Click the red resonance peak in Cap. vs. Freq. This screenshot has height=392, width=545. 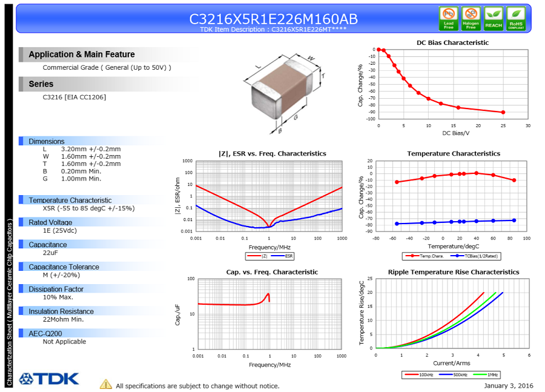[x=268, y=294]
